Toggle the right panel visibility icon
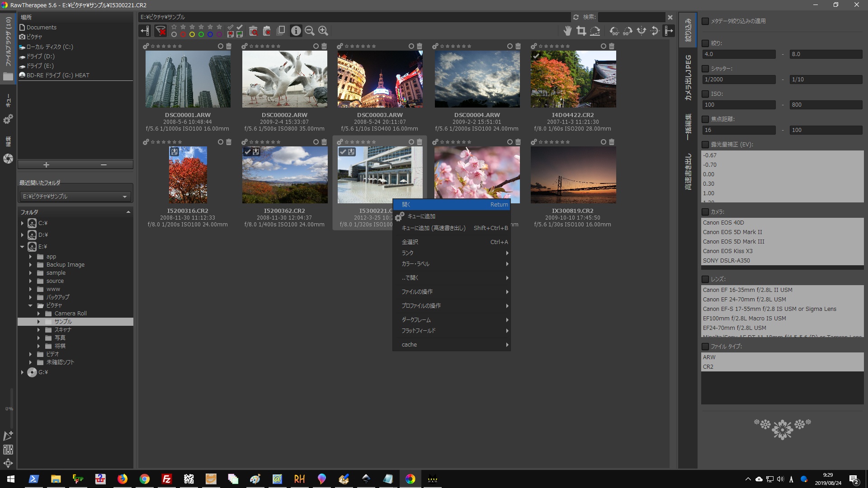868x488 pixels. click(x=669, y=31)
